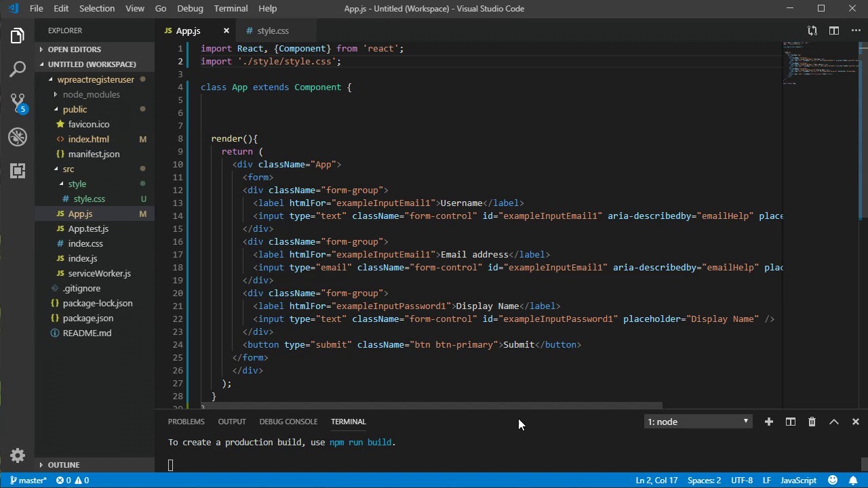Collapse the style folder

click(x=77, y=184)
